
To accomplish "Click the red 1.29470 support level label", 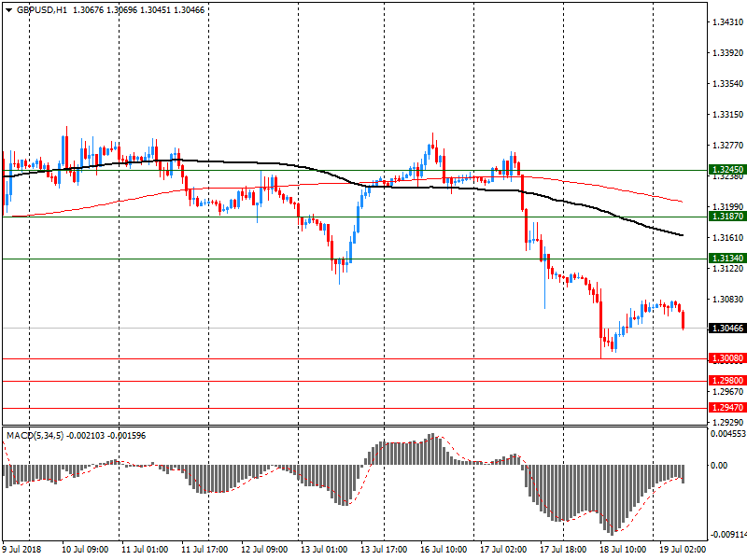I will click(726, 408).
